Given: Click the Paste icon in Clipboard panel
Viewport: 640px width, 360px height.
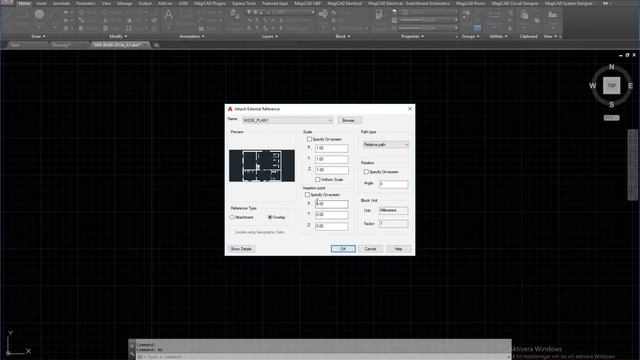Looking at the screenshot, I should 524,16.
